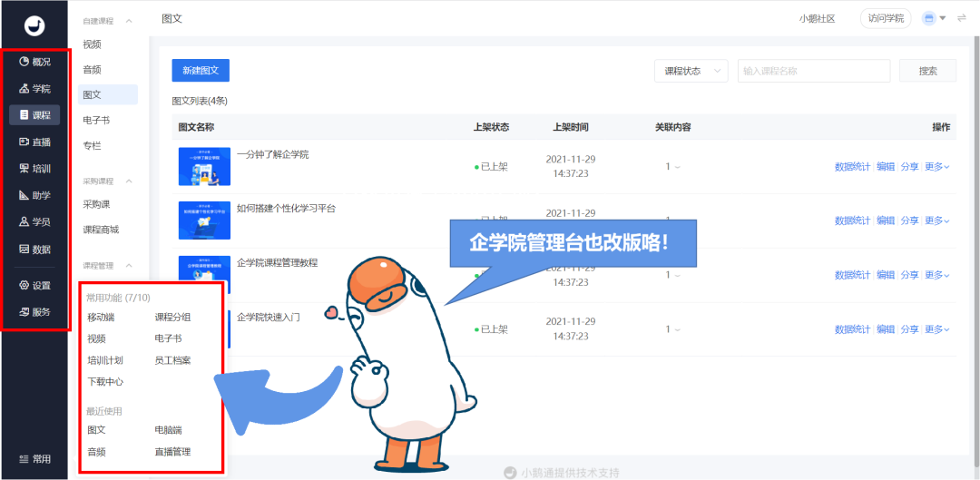Viewport: 980px width, 480px height.
Task: Select 电子书 under 自建课程 menu
Action: (x=96, y=120)
